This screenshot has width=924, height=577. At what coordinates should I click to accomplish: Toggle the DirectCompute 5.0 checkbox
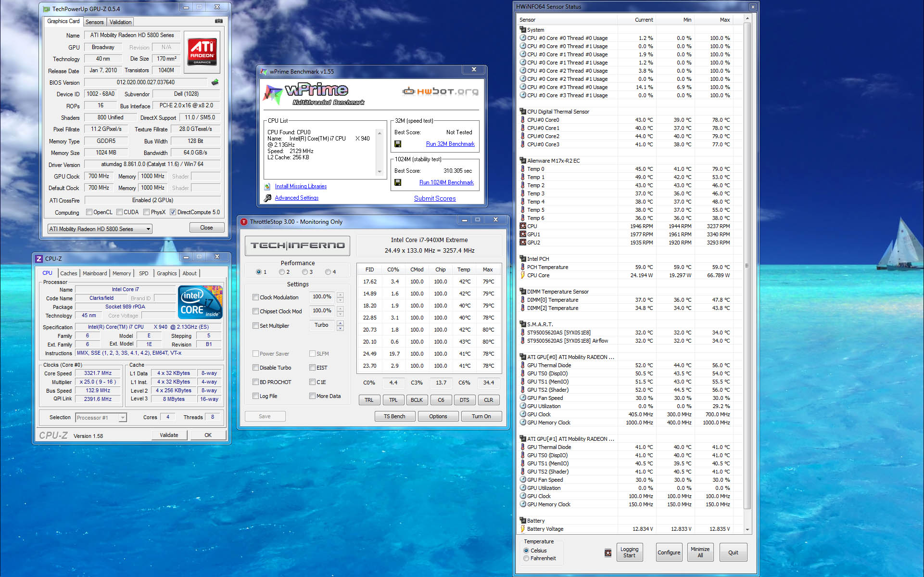pos(173,212)
